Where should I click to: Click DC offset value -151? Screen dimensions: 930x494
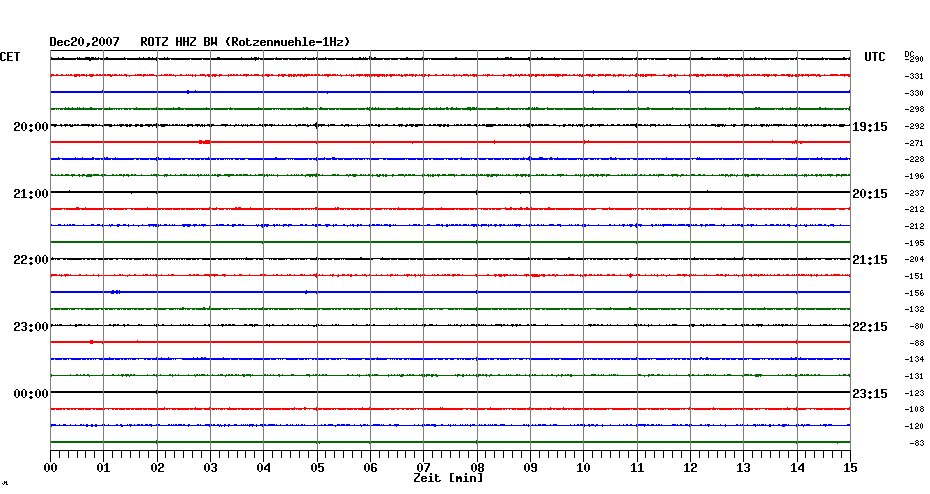click(914, 276)
